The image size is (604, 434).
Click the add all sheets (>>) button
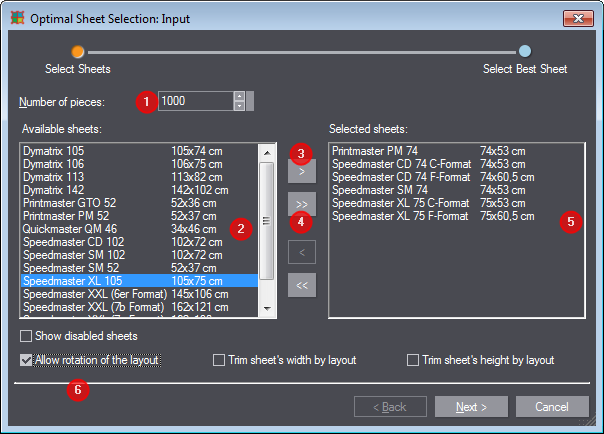tap(302, 204)
